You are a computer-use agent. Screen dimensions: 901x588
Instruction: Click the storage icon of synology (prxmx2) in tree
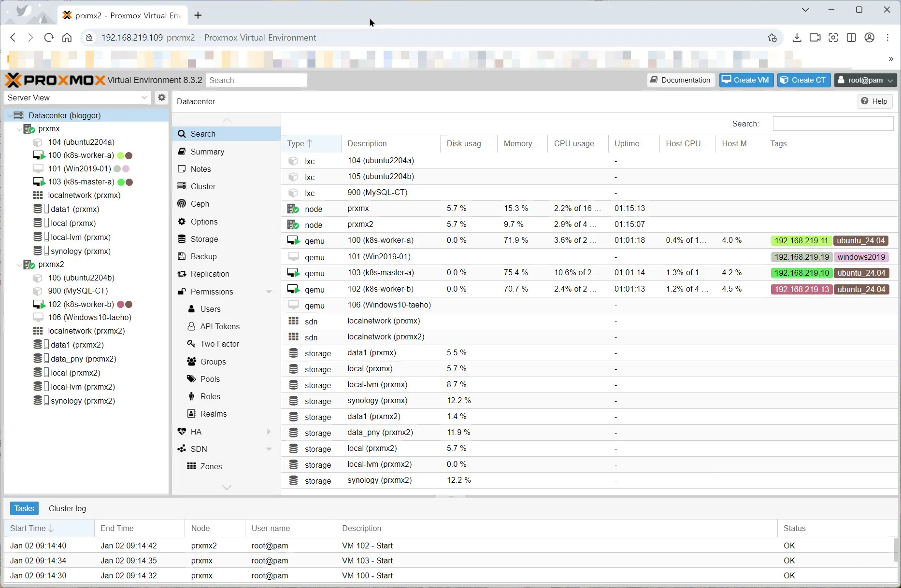(38, 401)
